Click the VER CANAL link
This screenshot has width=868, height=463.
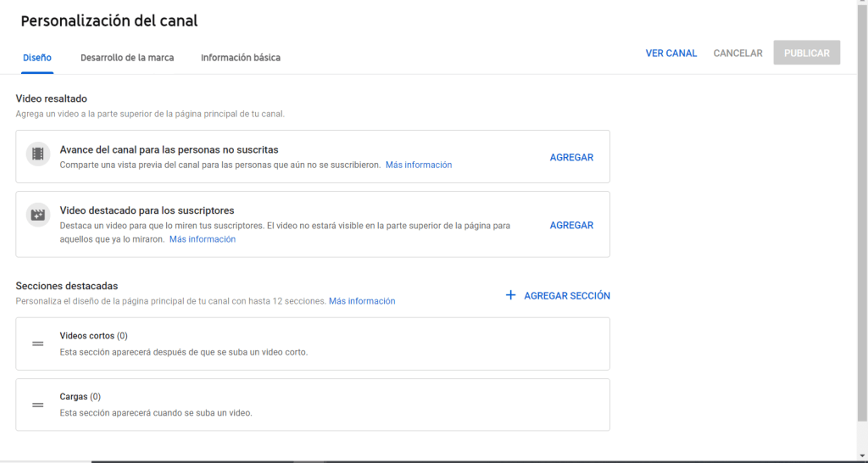coord(671,53)
